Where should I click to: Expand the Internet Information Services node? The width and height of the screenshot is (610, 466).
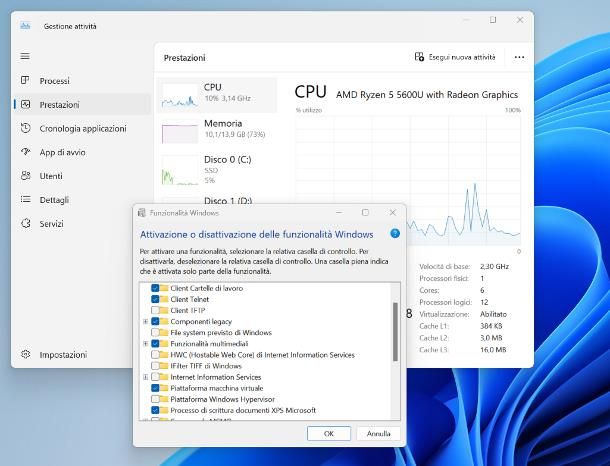pos(145,377)
